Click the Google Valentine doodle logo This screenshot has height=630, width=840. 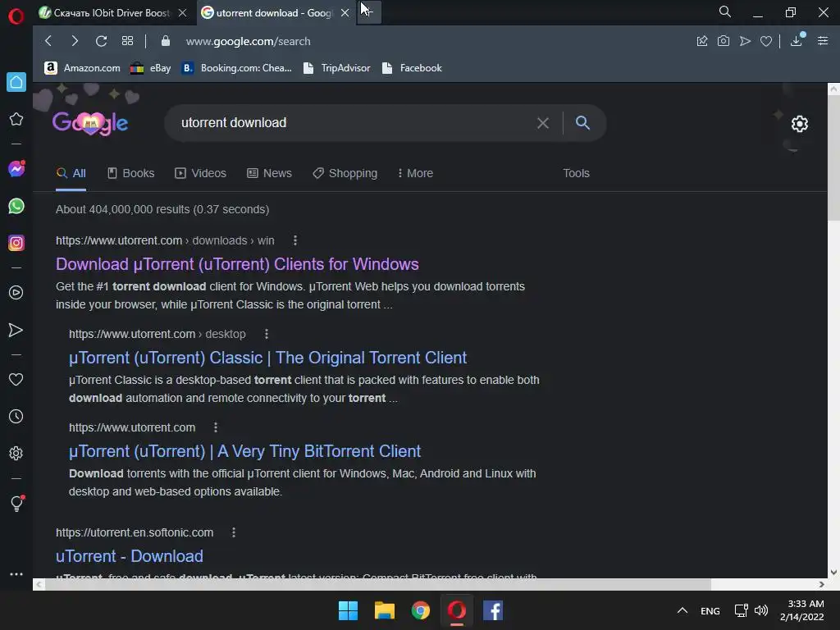click(x=90, y=123)
